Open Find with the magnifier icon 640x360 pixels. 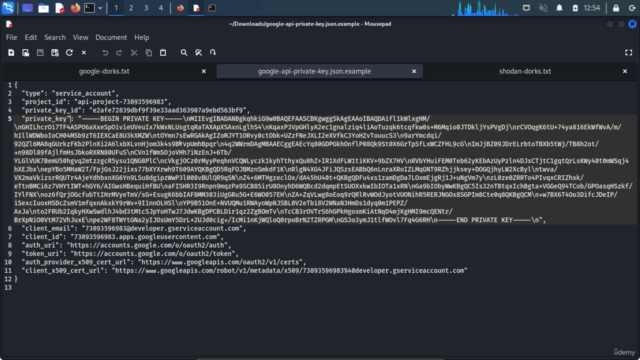click(x=184, y=53)
